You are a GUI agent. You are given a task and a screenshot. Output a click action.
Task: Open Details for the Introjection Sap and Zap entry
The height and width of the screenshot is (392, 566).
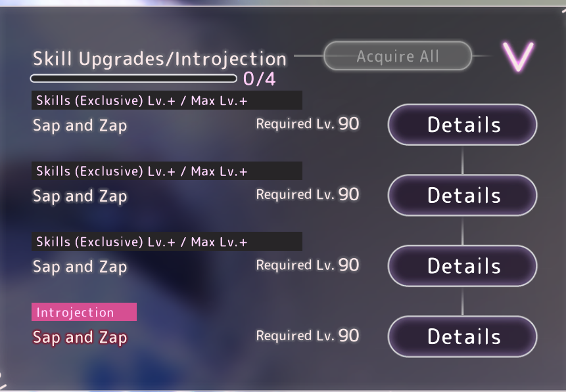click(x=462, y=337)
